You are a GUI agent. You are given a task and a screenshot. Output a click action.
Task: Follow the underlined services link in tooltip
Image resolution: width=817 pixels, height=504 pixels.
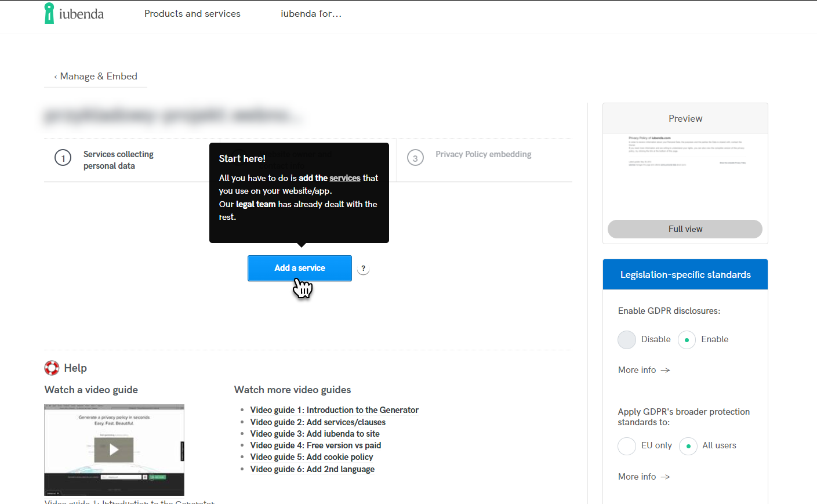tap(345, 178)
